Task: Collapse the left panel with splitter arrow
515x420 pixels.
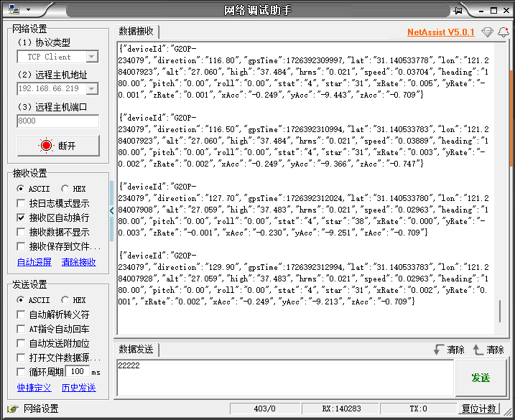Action: click(x=111, y=210)
